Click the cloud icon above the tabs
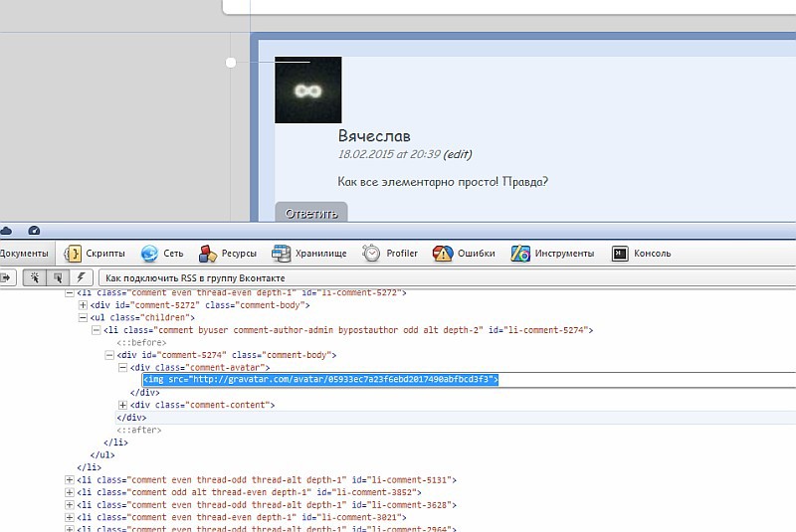 click(x=6, y=231)
